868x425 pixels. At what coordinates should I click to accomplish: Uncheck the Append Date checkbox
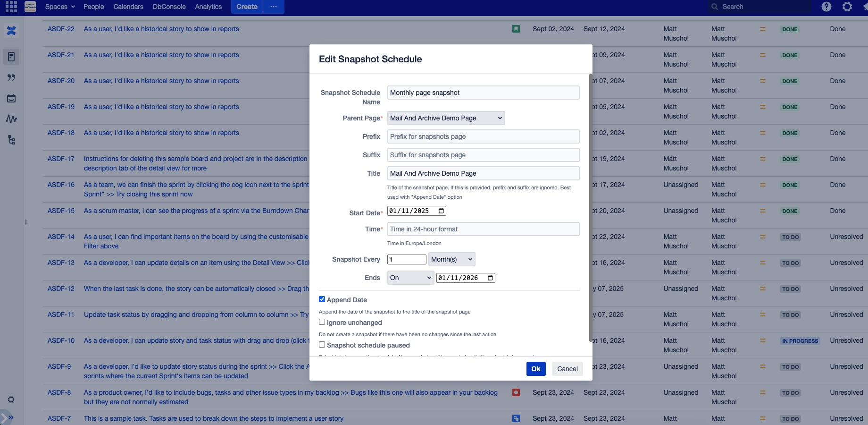click(x=322, y=299)
